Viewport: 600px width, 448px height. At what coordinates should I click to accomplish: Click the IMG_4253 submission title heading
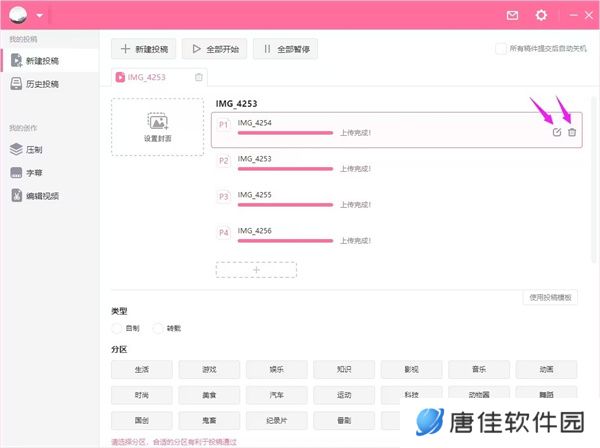(236, 104)
